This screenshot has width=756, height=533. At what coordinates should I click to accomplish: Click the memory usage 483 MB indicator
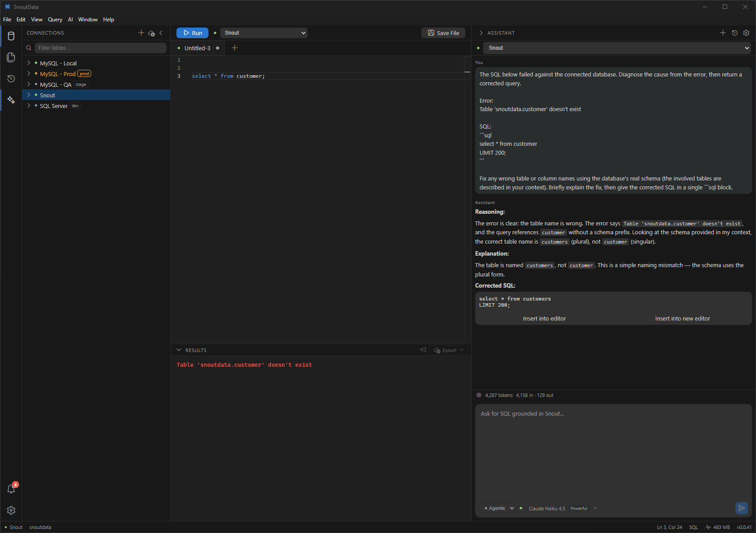[718, 527]
